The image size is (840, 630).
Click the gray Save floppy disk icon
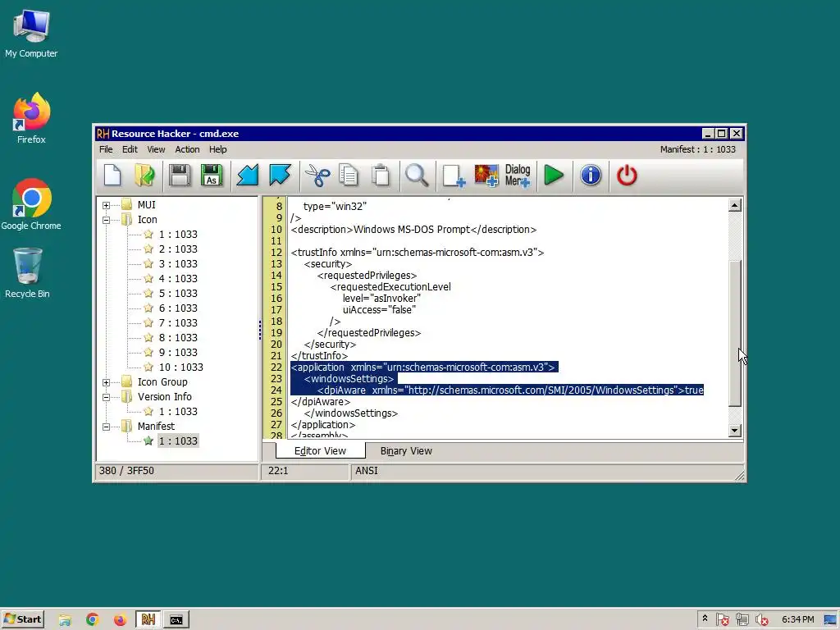(180, 176)
